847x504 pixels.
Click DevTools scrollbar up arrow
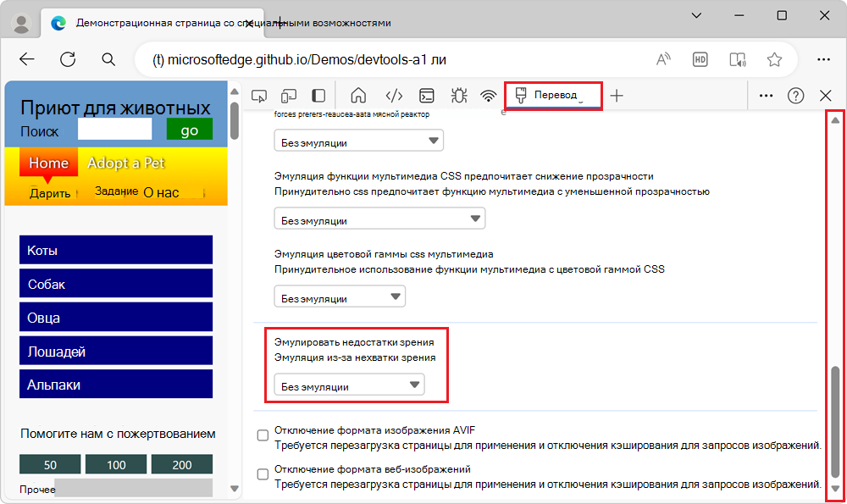tap(835, 120)
